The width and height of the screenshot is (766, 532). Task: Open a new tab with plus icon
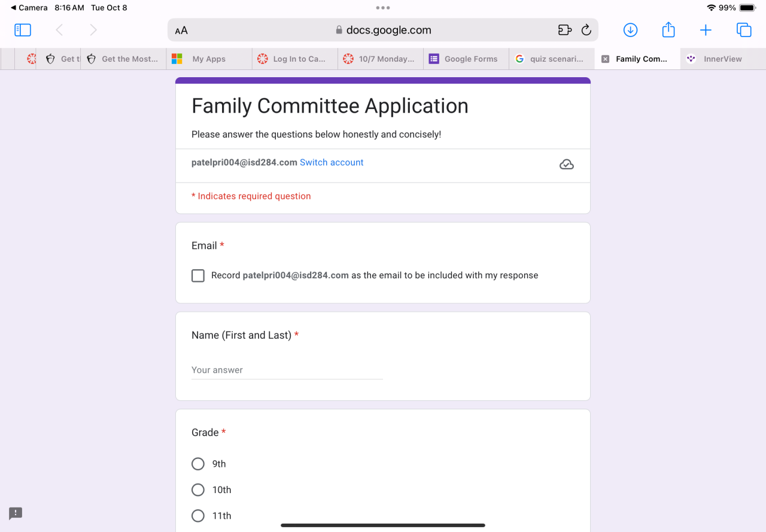click(x=706, y=30)
